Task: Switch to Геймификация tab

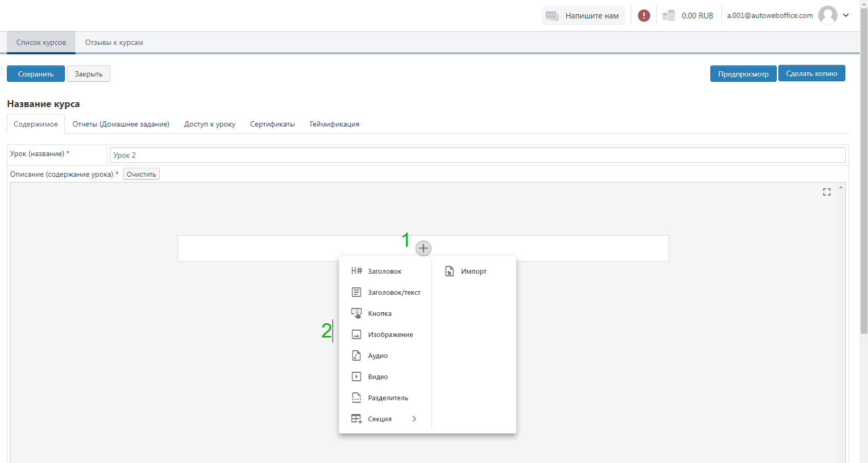Action: coord(334,124)
